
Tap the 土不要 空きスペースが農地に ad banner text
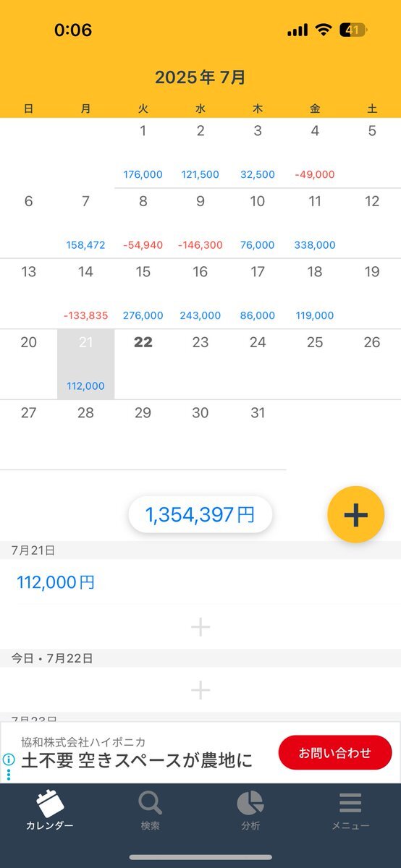click(x=137, y=760)
